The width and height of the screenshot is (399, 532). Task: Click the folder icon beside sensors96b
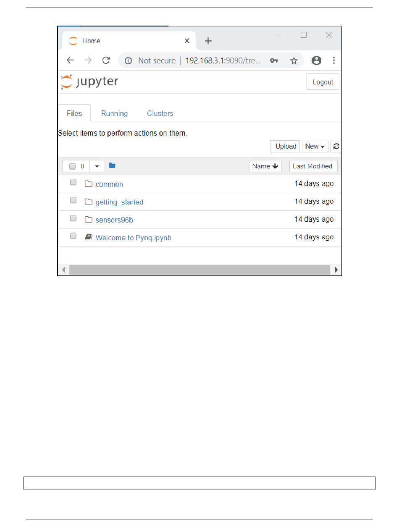88,220
